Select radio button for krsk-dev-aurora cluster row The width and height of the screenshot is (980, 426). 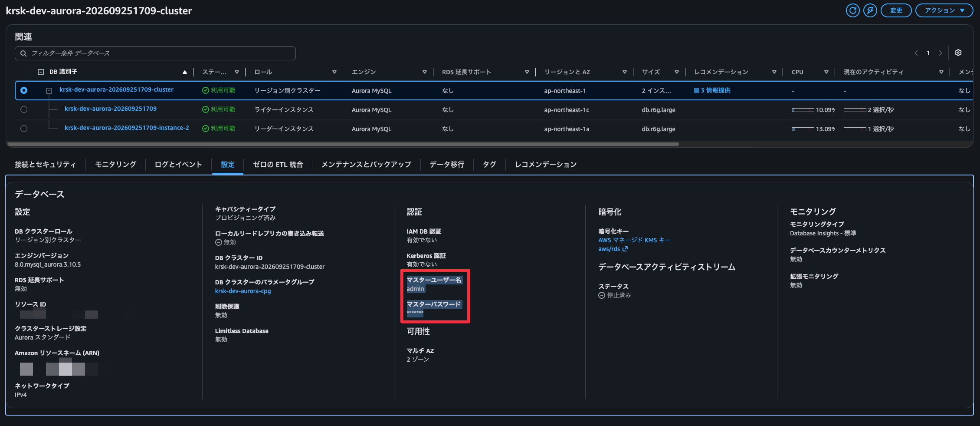[x=24, y=90]
